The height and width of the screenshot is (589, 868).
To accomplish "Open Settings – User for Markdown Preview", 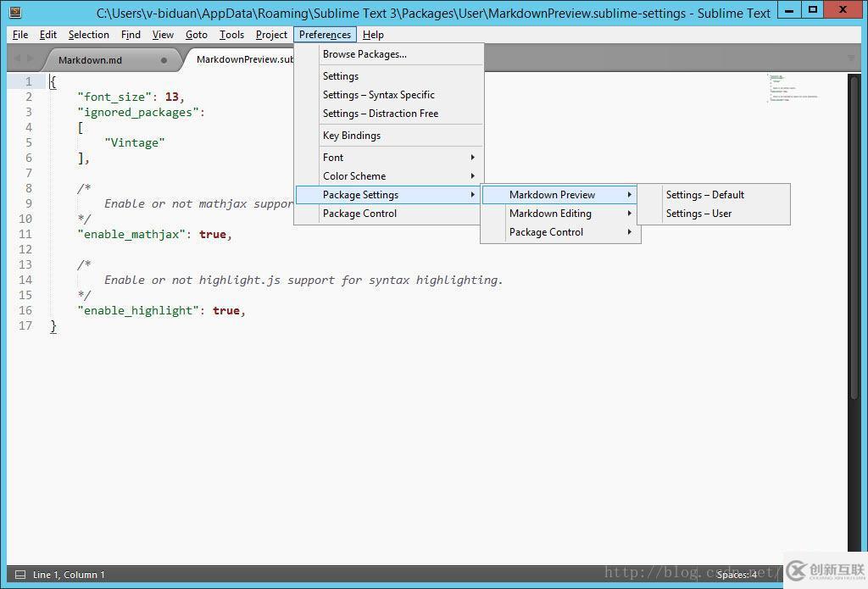I will coord(714,214).
